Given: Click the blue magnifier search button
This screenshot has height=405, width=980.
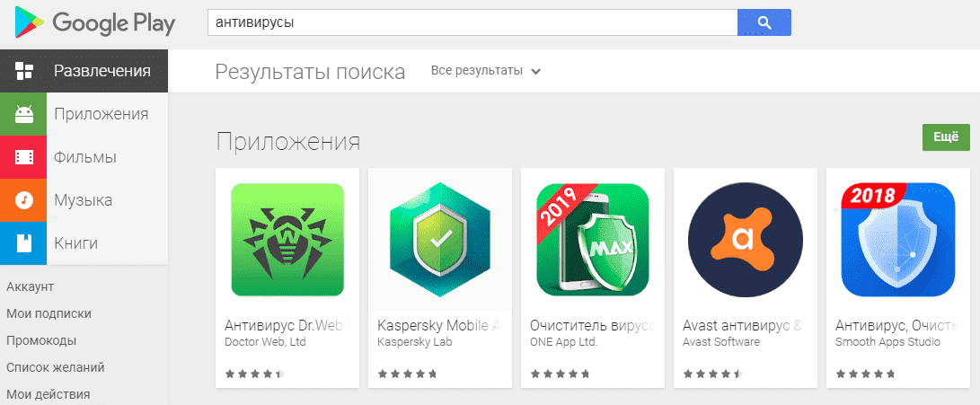Looking at the screenshot, I should [764, 22].
